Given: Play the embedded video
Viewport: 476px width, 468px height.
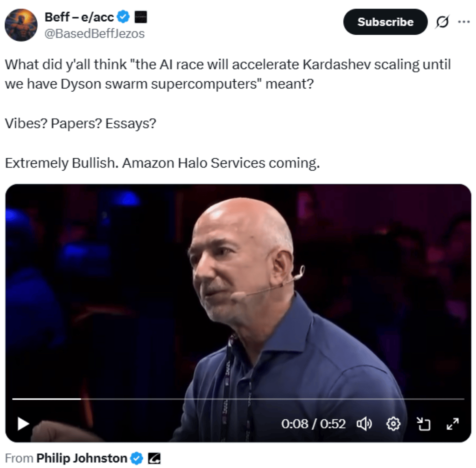Looking at the screenshot, I should point(23,424).
